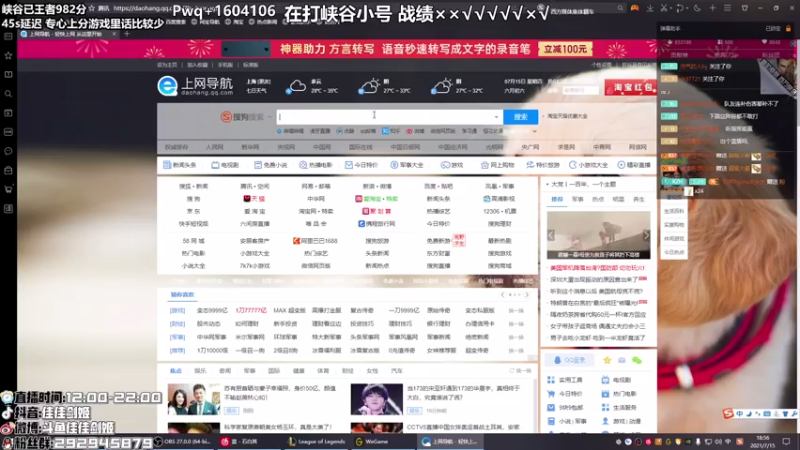The height and width of the screenshot is (450, 800).
Task: Open 军事大全 quick link
Action: pos(407,165)
